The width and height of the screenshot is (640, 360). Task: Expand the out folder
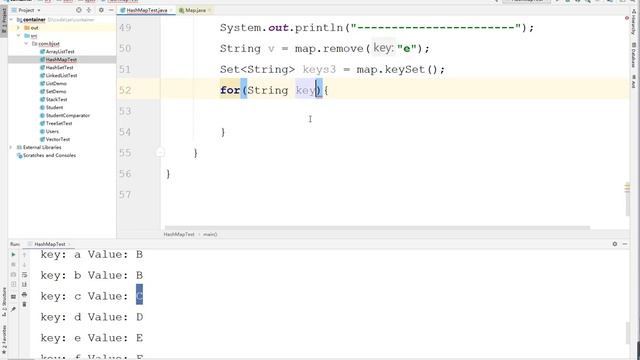tap(18, 28)
